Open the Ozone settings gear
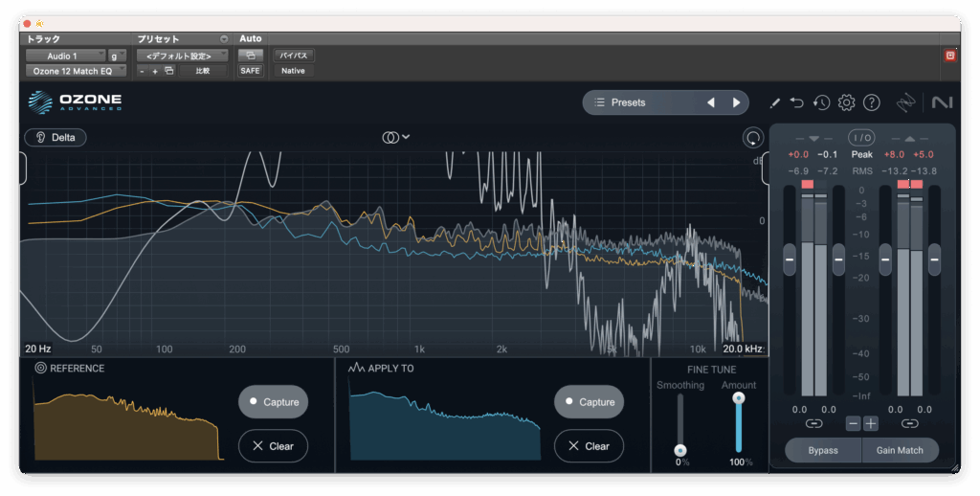 (x=846, y=102)
